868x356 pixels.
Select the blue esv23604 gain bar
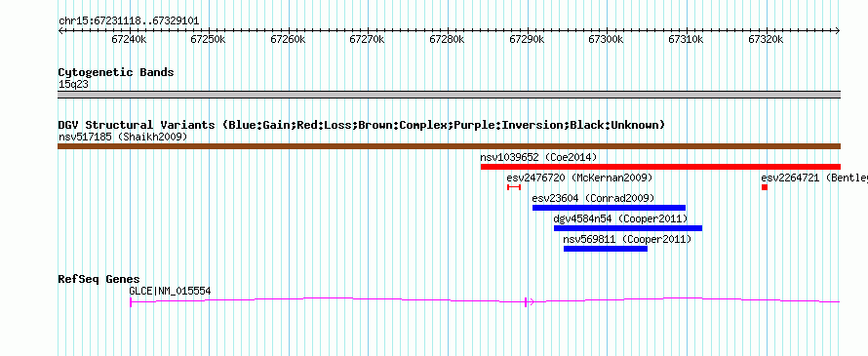click(609, 208)
